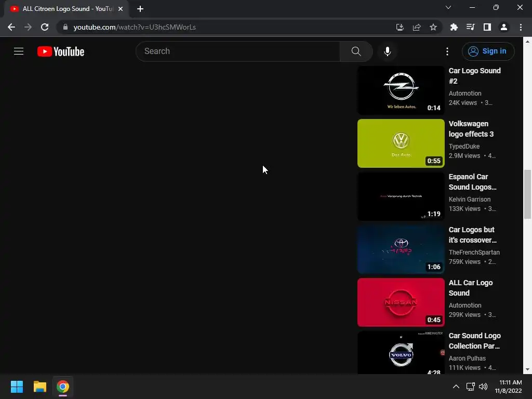Click the address bar URL

[x=135, y=27]
